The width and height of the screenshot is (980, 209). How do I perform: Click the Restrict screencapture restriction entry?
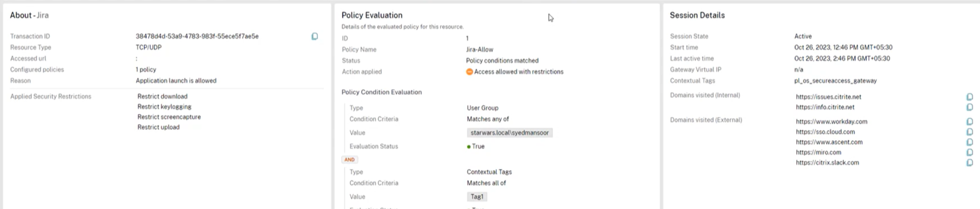169,117
